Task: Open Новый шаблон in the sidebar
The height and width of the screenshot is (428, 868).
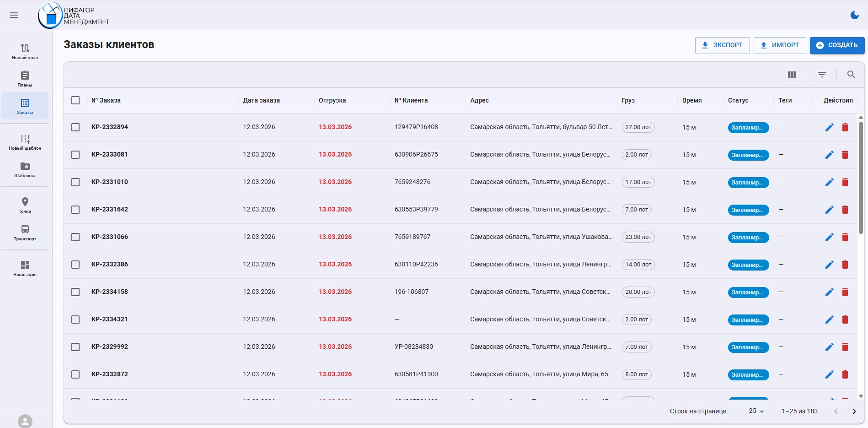Action: [x=25, y=142]
